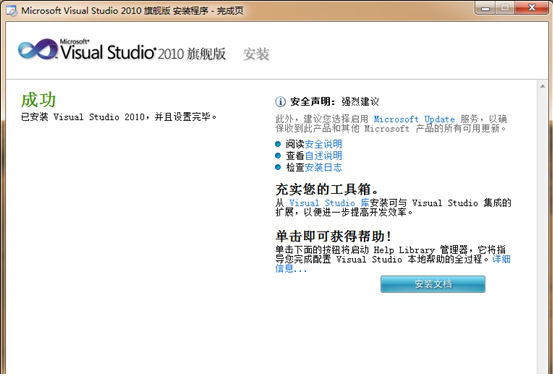Click the 已安装 Visual Studio 2010 message
The image size is (553, 388).
(x=118, y=117)
